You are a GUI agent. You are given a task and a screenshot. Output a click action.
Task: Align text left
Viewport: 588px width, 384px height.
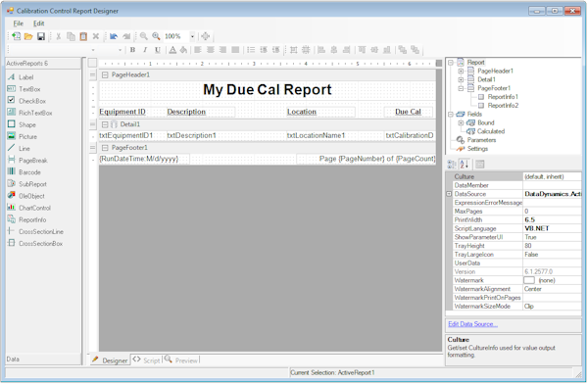pyautogui.click(x=198, y=50)
